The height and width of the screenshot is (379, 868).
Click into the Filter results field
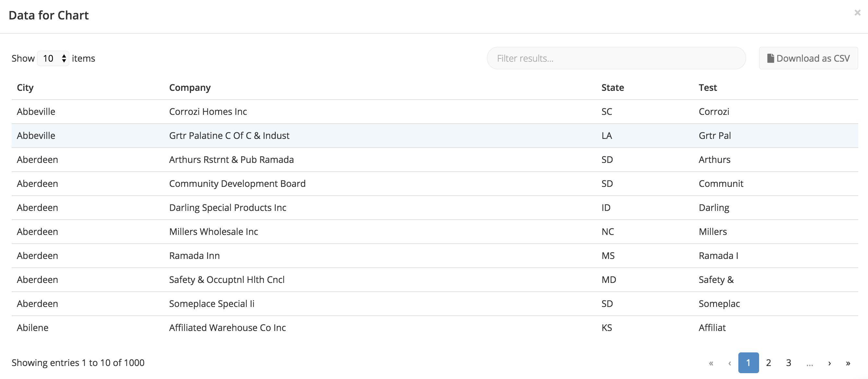tap(616, 58)
